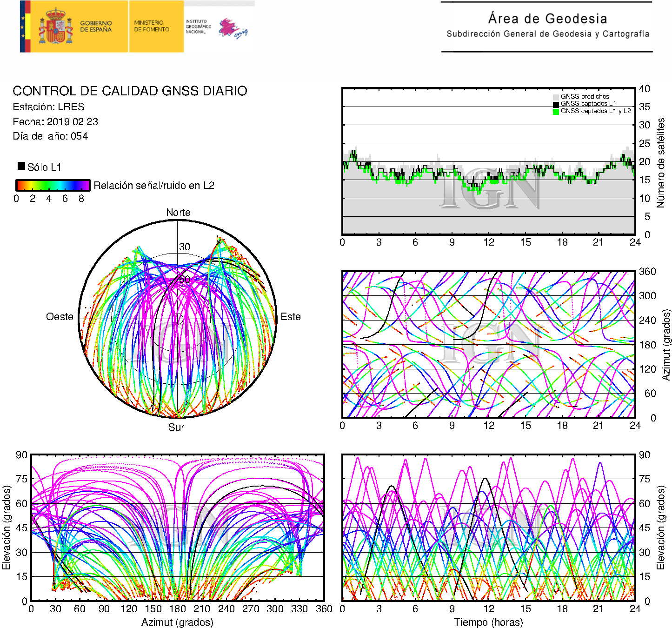Click the Azimut (grados) x-axis label
The width and height of the screenshot is (672, 628).
click(x=177, y=622)
